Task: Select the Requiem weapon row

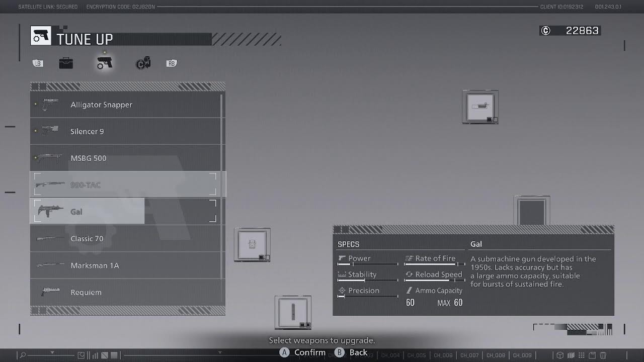Action: click(x=125, y=292)
